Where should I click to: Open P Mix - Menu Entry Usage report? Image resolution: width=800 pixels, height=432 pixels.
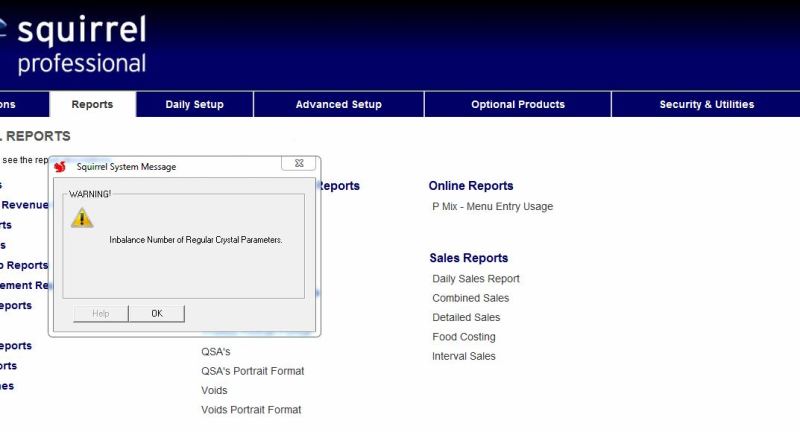[x=492, y=207]
